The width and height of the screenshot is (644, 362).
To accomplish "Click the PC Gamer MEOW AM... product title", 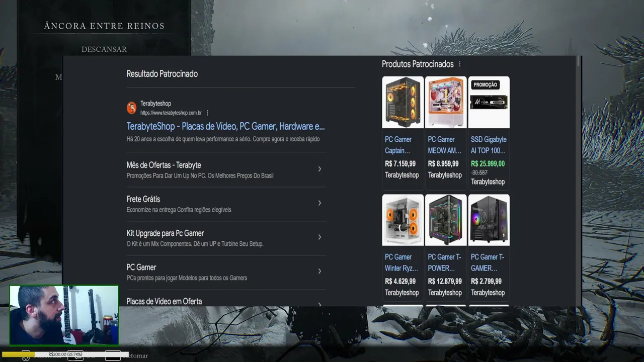I will coord(445,145).
